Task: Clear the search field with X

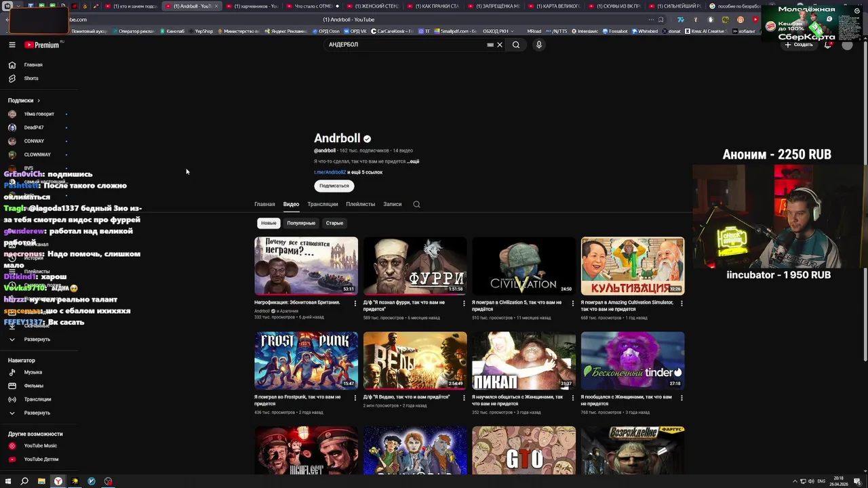Action: [x=500, y=45]
